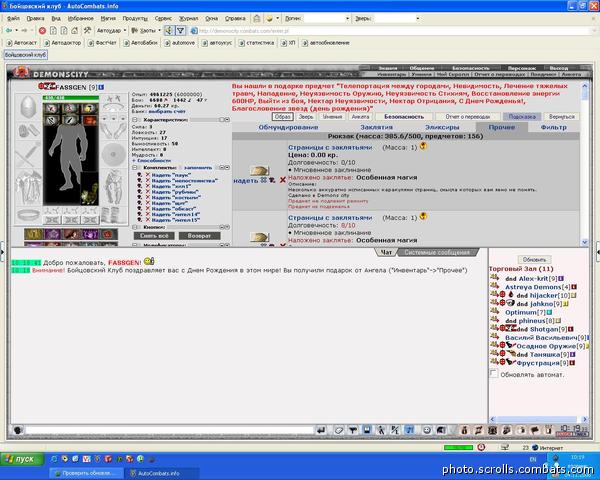Click the padlock icon in menu bar
The width and height of the screenshot is (600, 480).
pyautogui.click(x=257, y=18)
